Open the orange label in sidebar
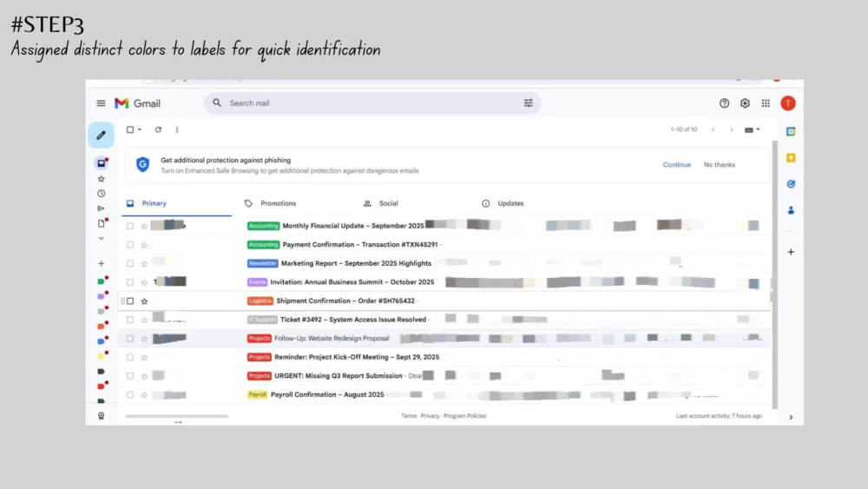Image resolution: width=868 pixels, height=489 pixels. coord(101,327)
